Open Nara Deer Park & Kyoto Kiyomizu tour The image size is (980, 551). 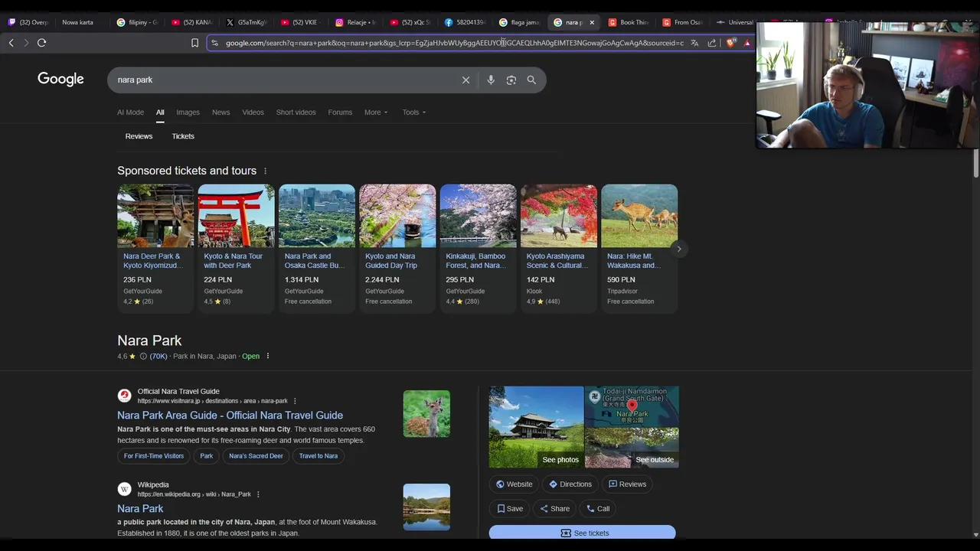(155, 248)
